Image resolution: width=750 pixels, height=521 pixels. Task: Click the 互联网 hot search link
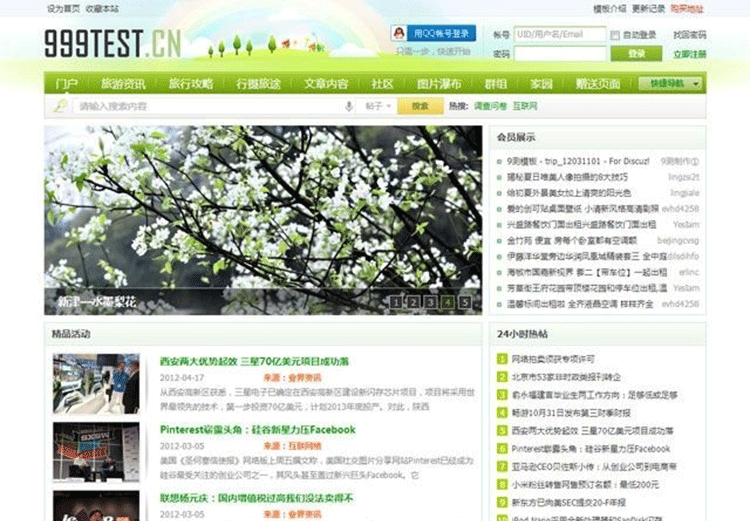(x=525, y=106)
